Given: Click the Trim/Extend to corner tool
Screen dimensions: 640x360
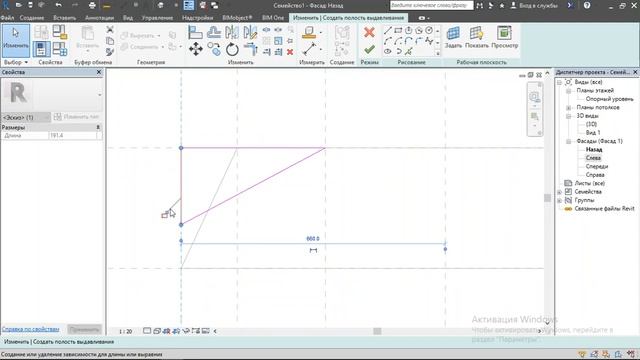Looking at the screenshot, I should [x=250, y=49].
